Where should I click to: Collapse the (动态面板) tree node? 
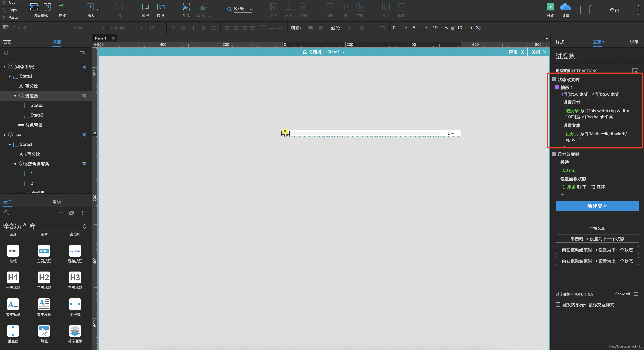point(5,67)
